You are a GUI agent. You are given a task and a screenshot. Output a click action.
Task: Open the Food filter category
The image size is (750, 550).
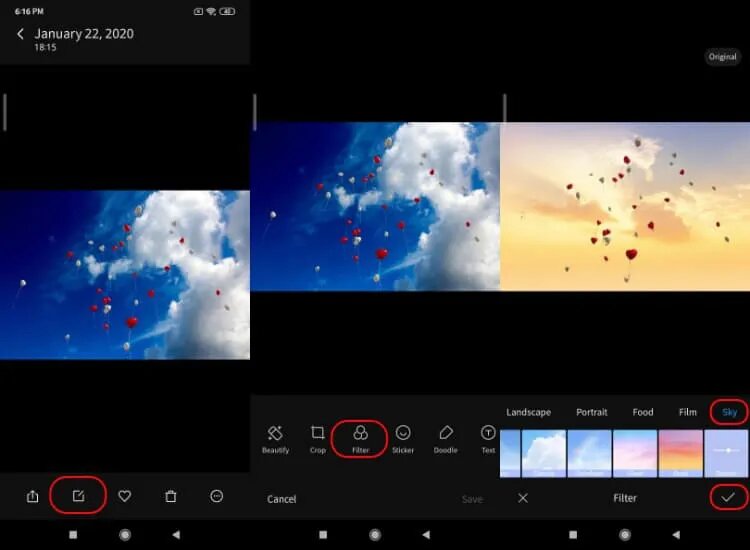[643, 412]
